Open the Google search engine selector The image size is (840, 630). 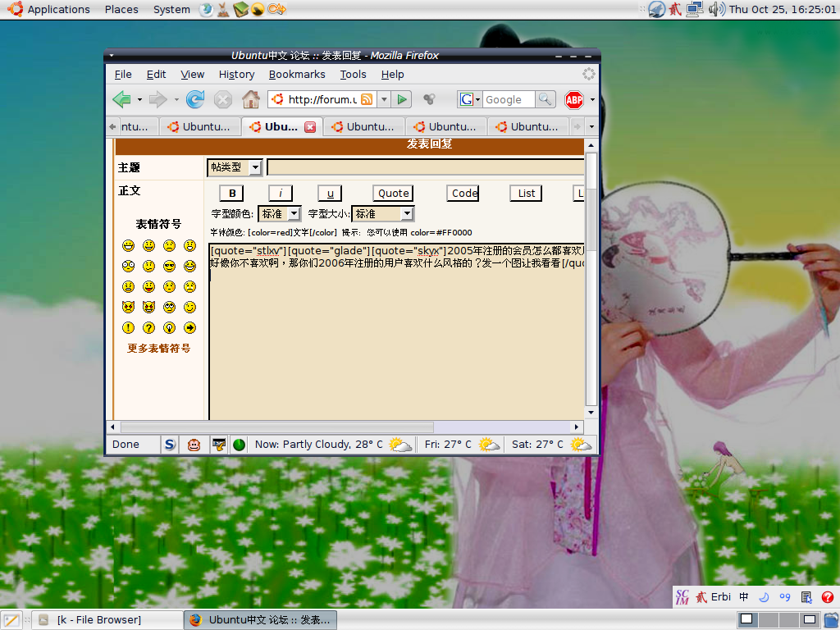[x=470, y=99]
